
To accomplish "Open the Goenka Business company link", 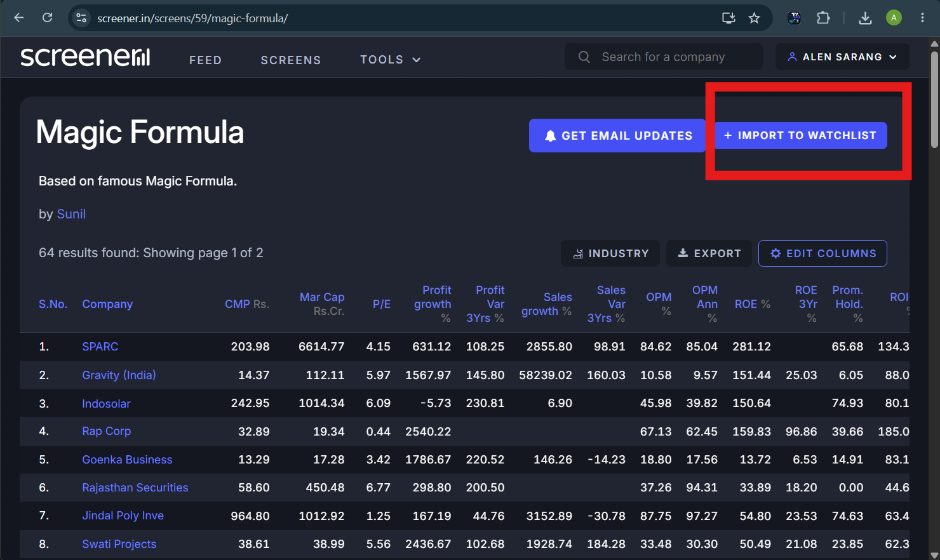I will (127, 460).
